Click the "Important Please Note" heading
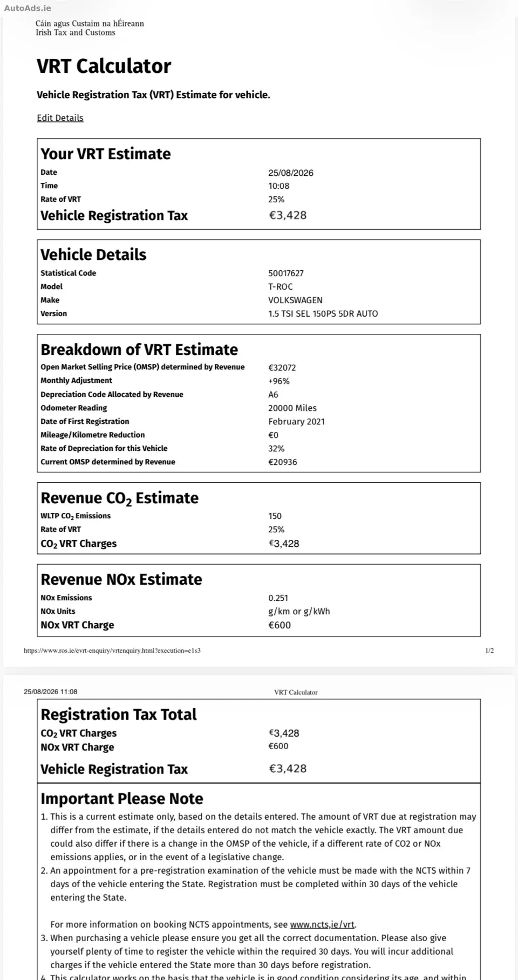Screen dimensions: 518x980 pos(122,799)
